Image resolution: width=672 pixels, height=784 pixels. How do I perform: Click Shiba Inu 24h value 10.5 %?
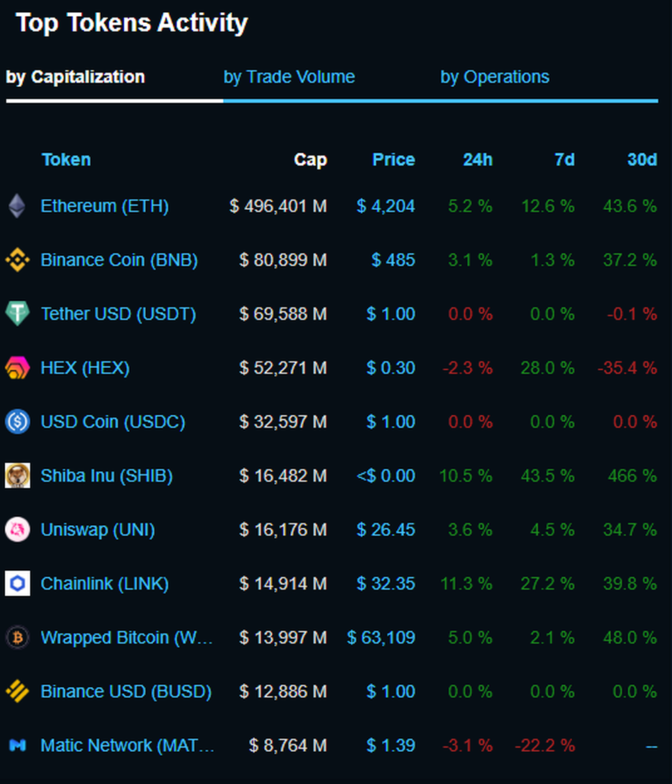coord(466,476)
